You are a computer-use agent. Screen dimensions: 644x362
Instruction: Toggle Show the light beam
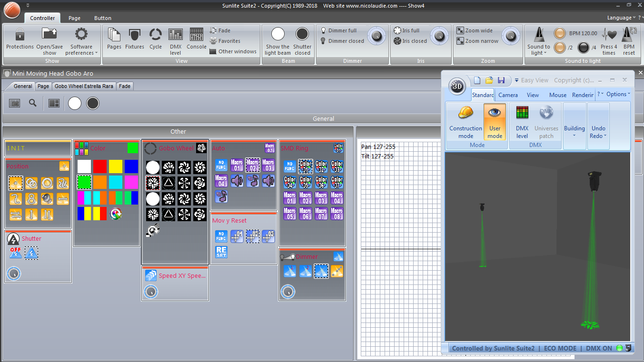[278, 41]
